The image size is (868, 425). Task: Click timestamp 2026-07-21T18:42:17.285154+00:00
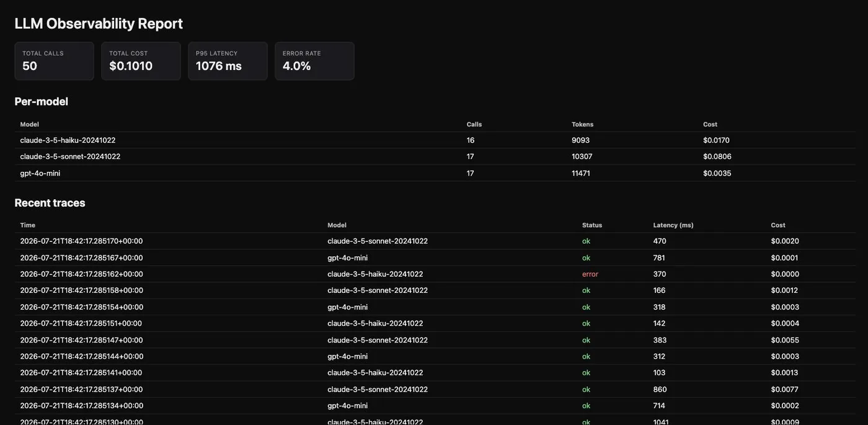[x=81, y=307]
